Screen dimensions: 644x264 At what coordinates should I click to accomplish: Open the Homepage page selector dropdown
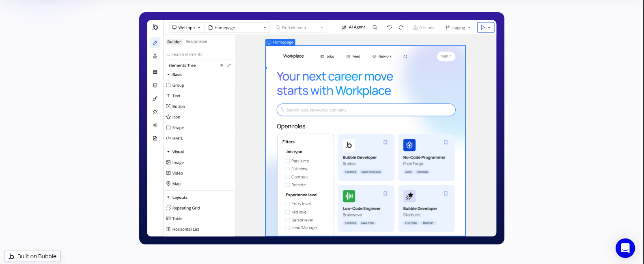237,28
